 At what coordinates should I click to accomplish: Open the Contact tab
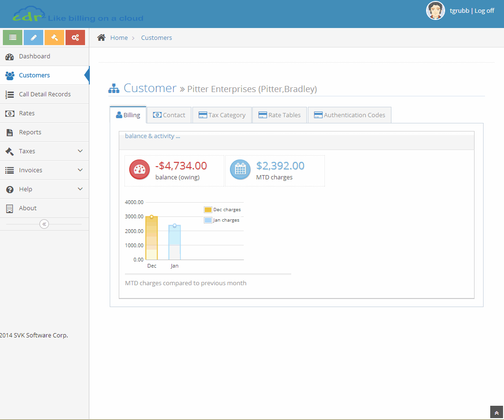pos(169,115)
